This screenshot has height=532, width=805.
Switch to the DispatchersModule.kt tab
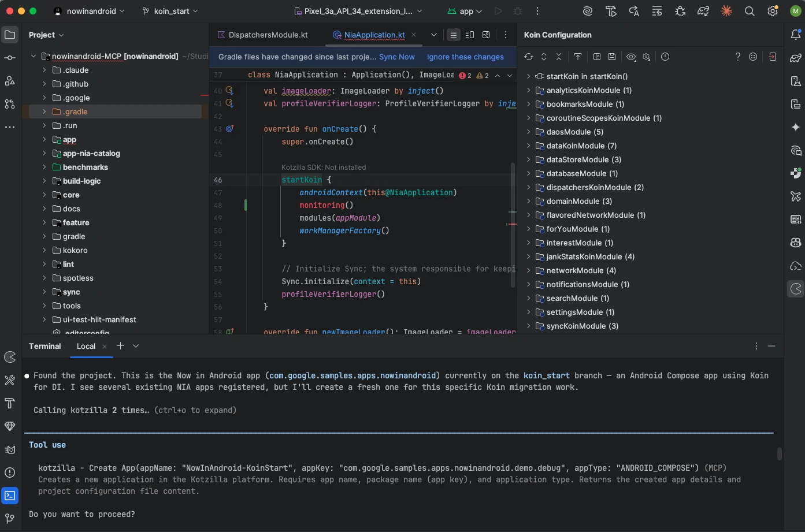click(268, 35)
